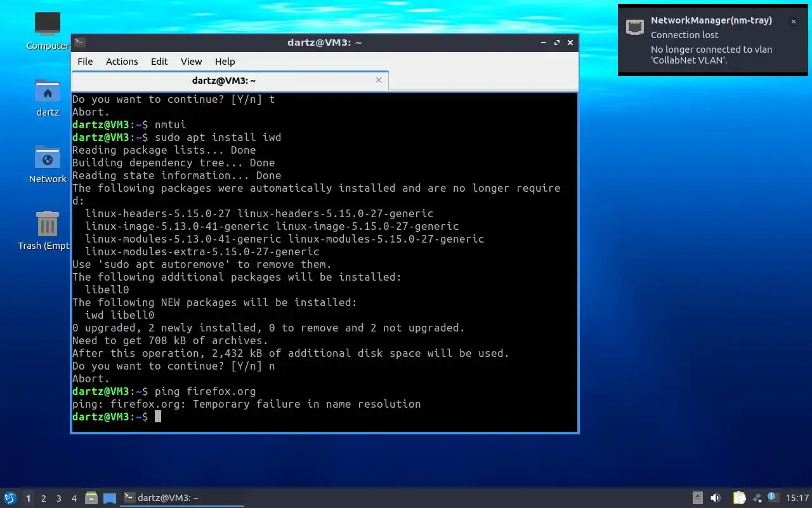
Task: Click terminal icon in window title bar
Action: point(79,43)
